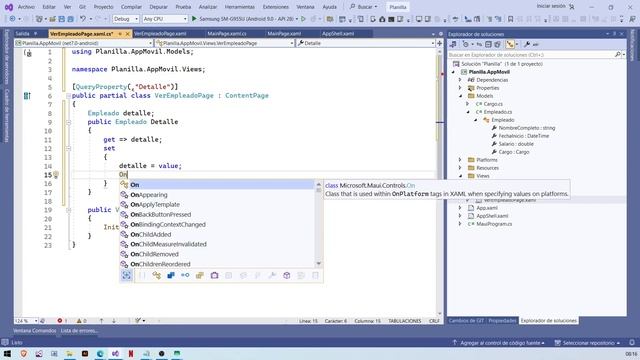Click Solution Explorer collapse all icon

488,44
